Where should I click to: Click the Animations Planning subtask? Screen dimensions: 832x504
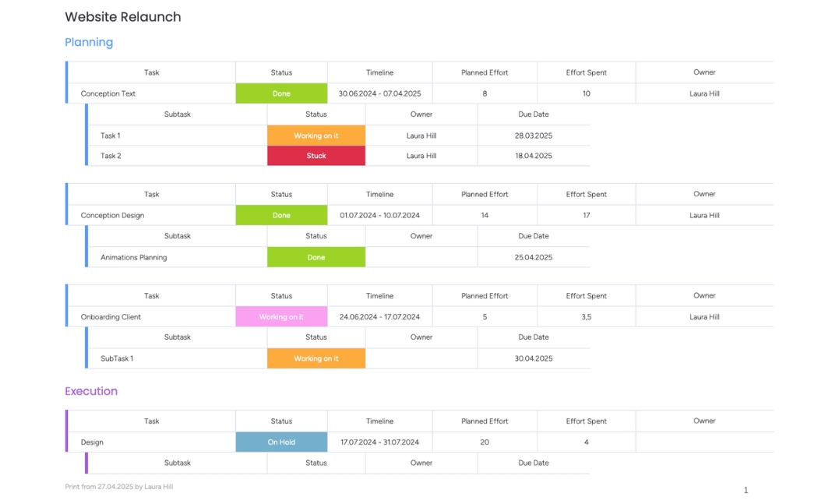click(x=134, y=257)
